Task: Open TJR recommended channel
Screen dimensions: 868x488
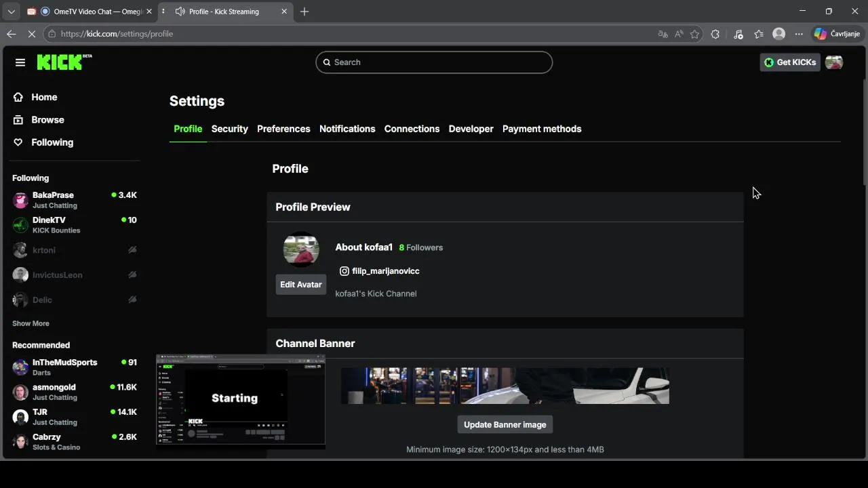Action: point(75,417)
